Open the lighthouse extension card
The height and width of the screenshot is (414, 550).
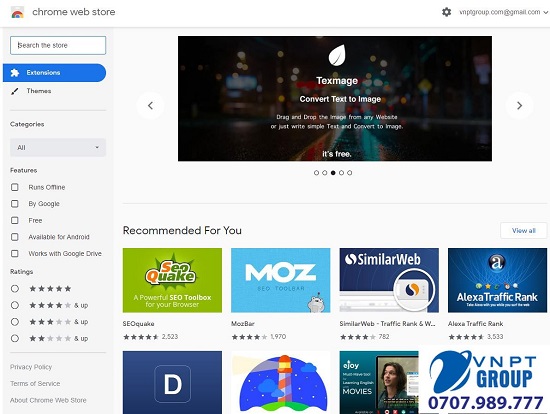pyautogui.click(x=281, y=382)
